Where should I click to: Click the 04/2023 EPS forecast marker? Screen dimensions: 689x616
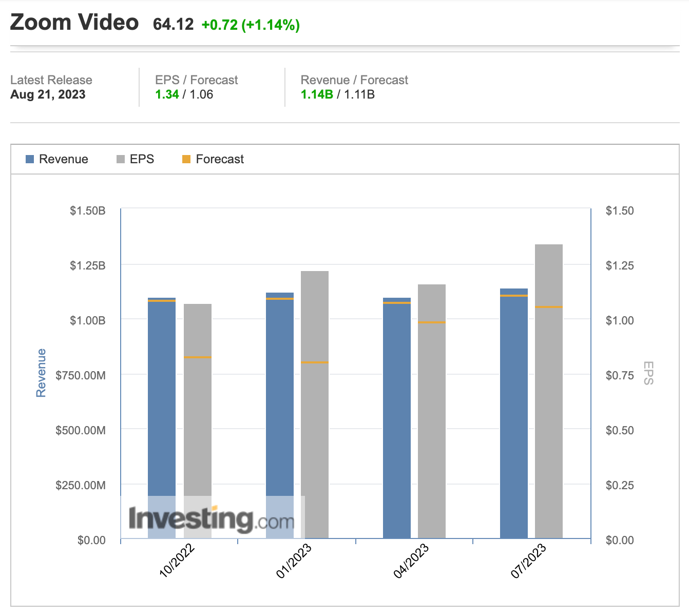[x=432, y=322]
